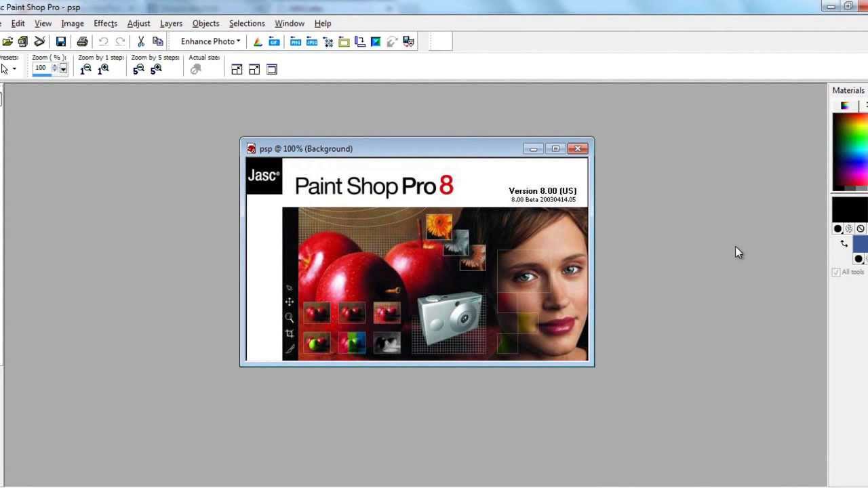The height and width of the screenshot is (488, 868).
Task: Minimize the psp image window
Action: pyautogui.click(x=533, y=148)
